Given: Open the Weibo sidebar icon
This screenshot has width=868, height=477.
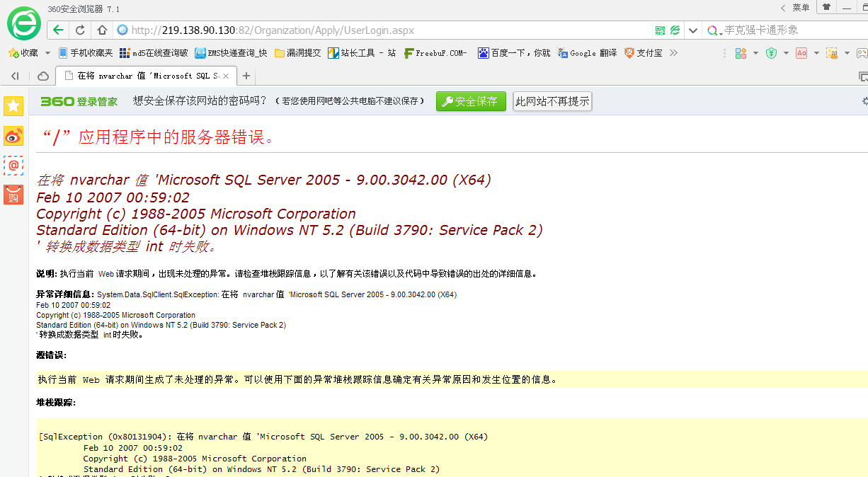Looking at the screenshot, I should point(13,136).
